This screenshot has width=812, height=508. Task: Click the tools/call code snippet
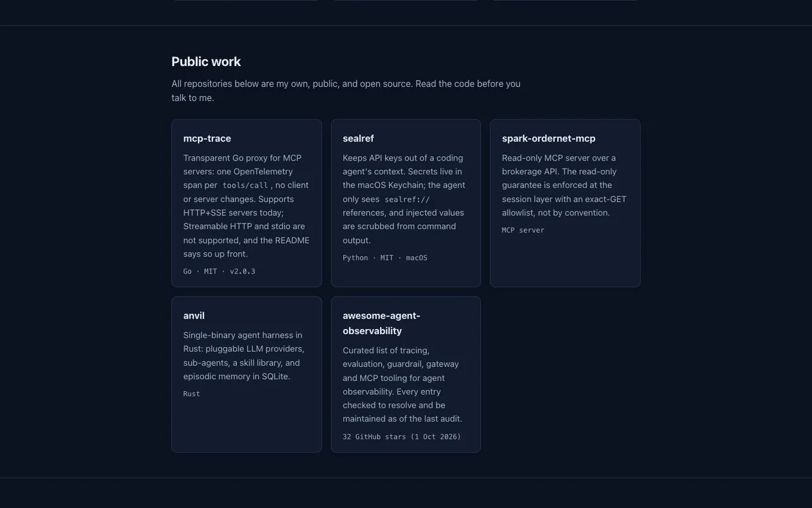click(x=245, y=185)
